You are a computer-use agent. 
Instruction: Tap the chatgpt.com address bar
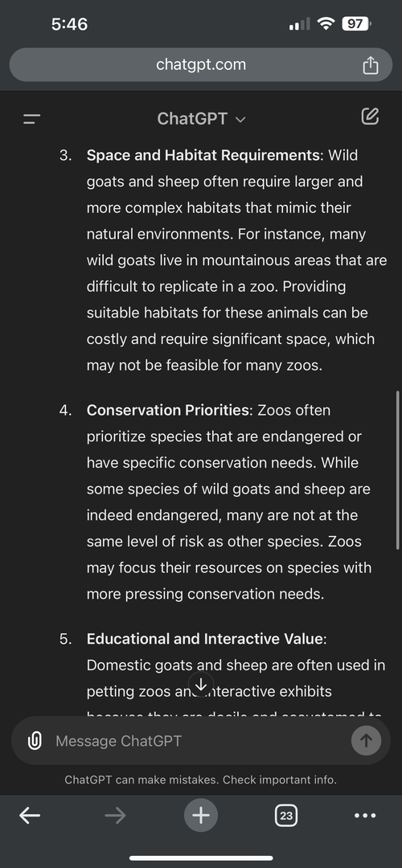point(201,65)
